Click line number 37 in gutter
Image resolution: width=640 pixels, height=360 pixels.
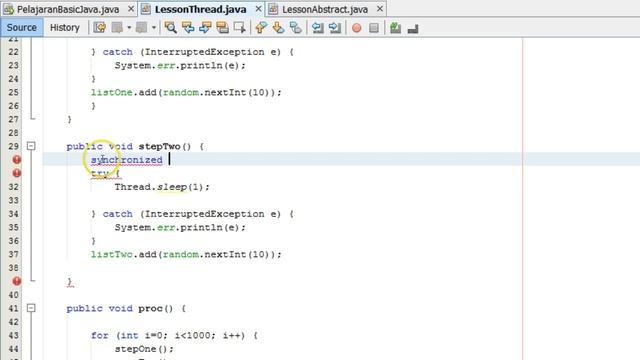(x=13, y=254)
